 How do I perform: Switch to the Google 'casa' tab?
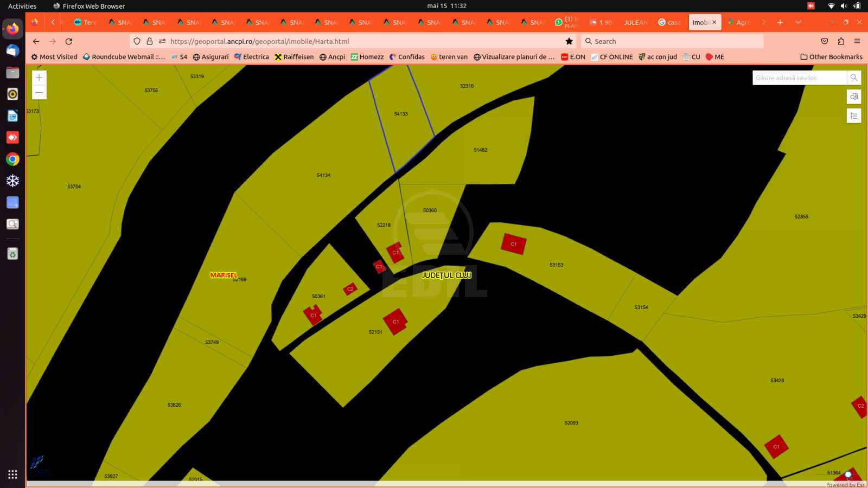pos(669,22)
